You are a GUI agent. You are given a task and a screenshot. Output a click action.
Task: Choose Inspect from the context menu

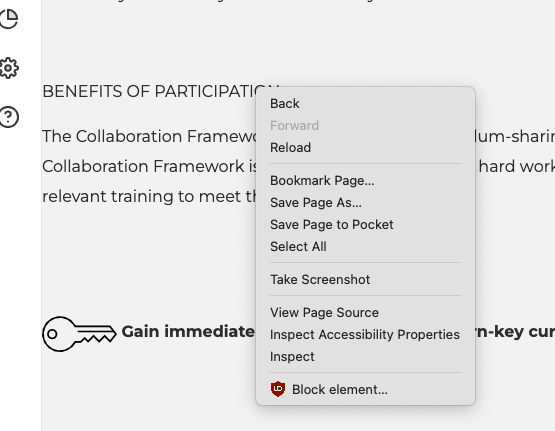tap(365, 356)
